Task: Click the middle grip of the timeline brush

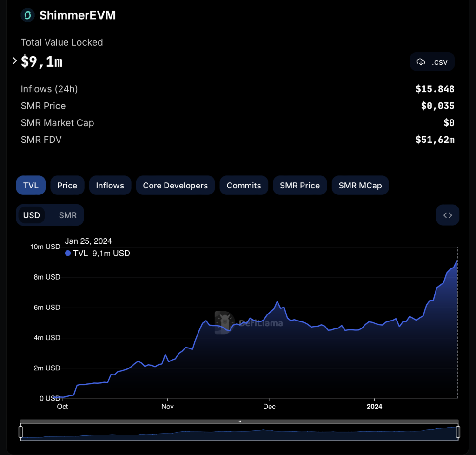Action: [239, 422]
